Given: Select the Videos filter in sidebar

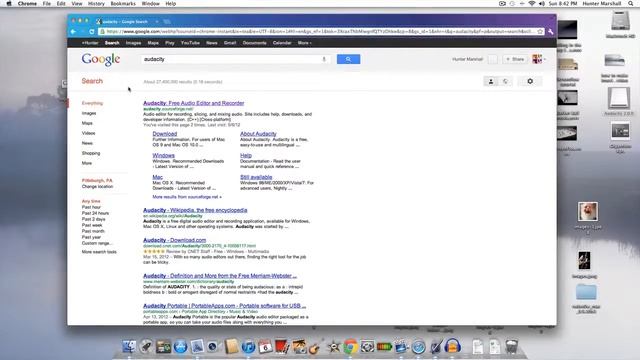Looking at the screenshot, I should click(x=88, y=133).
